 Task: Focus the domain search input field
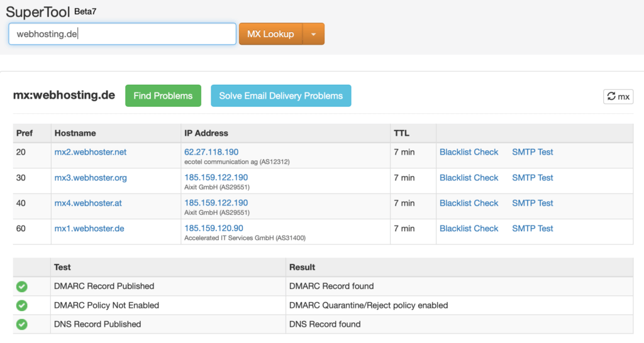[x=122, y=34]
